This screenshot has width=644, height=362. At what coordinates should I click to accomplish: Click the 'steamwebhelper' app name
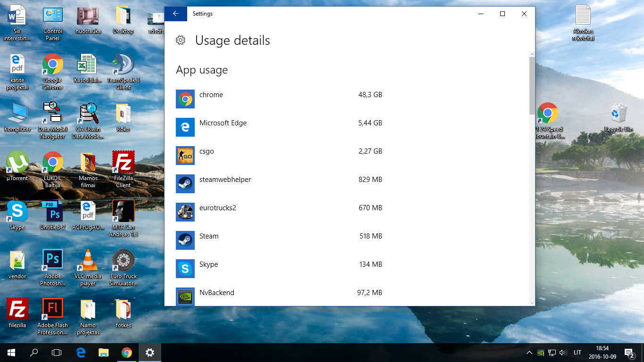[x=225, y=180]
